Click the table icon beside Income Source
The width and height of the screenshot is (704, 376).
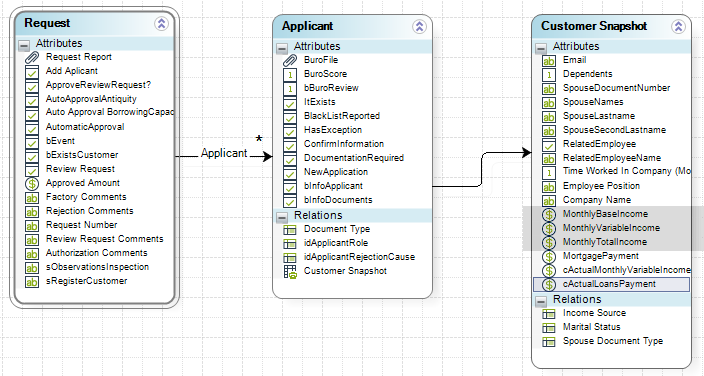(x=549, y=314)
